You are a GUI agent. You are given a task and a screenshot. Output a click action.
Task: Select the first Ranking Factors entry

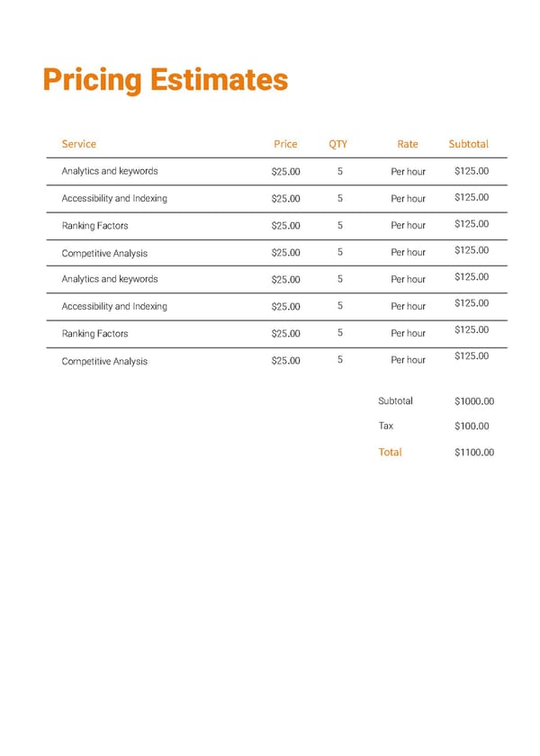tap(94, 226)
